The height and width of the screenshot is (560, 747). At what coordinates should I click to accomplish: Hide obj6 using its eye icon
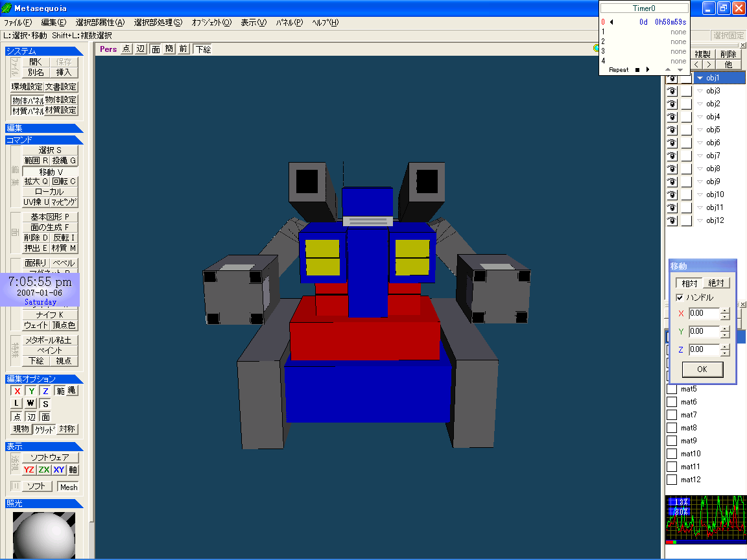672,143
